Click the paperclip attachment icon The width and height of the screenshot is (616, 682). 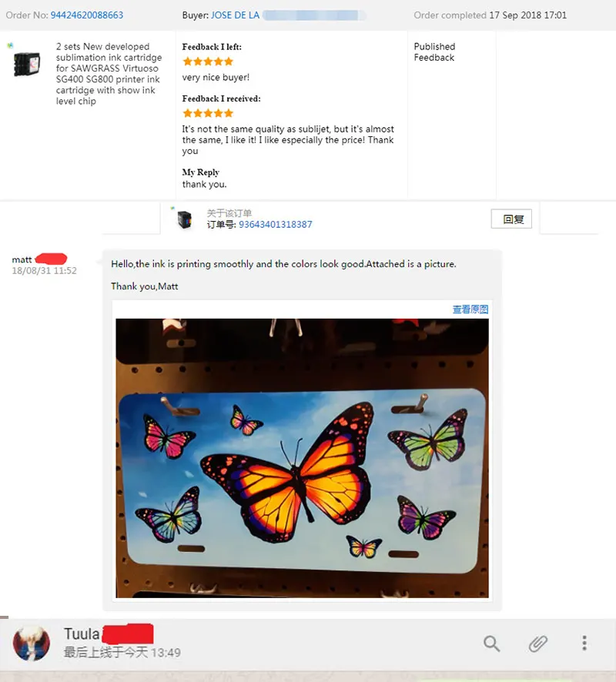[538, 644]
